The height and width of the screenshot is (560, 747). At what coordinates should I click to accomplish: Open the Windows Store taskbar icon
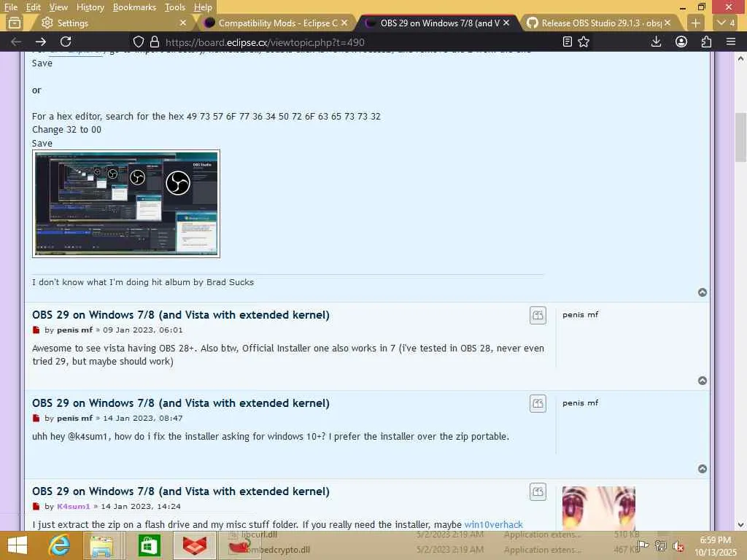[149, 545]
